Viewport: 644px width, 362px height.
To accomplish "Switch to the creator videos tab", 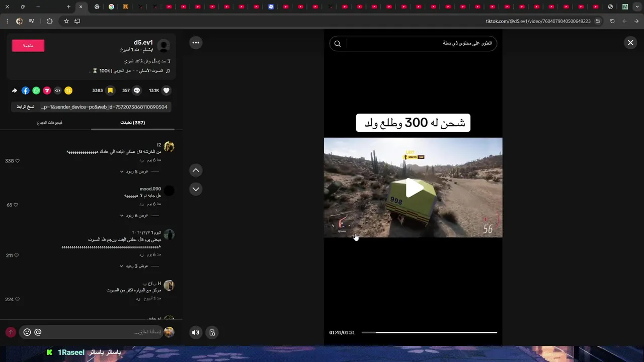I will click(x=50, y=123).
